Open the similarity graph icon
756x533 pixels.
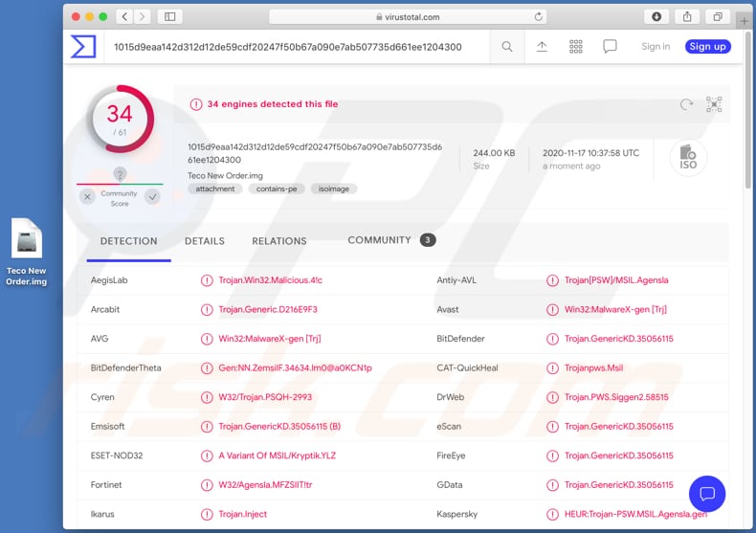tap(713, 105)
